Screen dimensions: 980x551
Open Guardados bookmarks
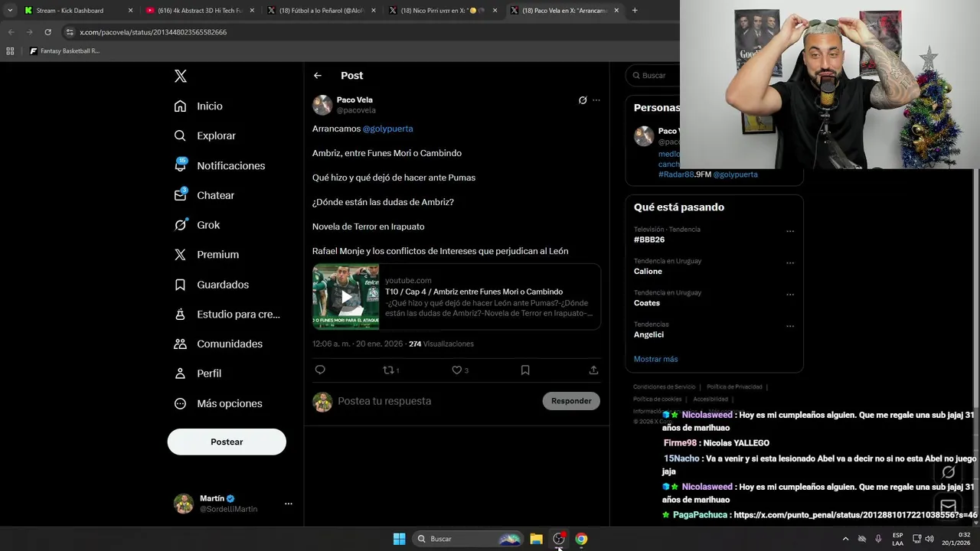coord(211,285)
